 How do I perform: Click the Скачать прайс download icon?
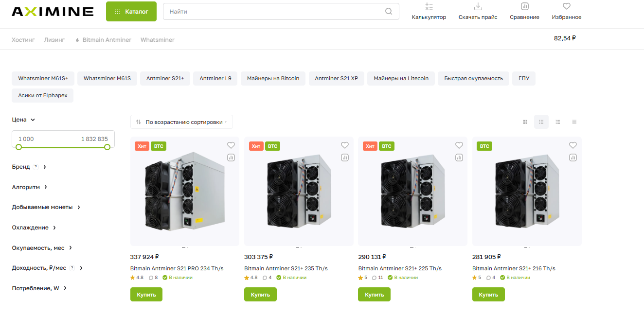pos(478,6)
